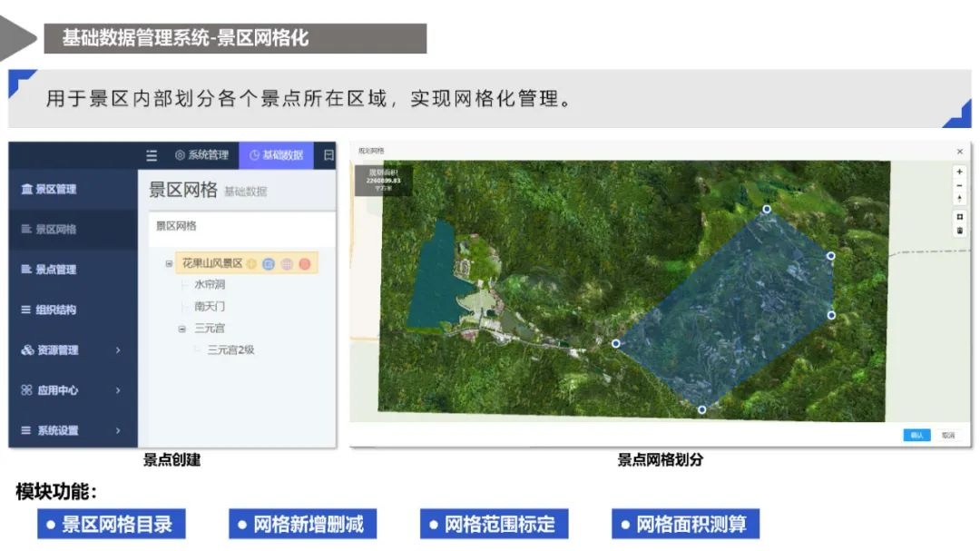Image resolution: width=980 pixels, height=551 pixels.
Task: Click 应用中心 sidebar item
Action: pyautogui.click(x=73, y=389)
